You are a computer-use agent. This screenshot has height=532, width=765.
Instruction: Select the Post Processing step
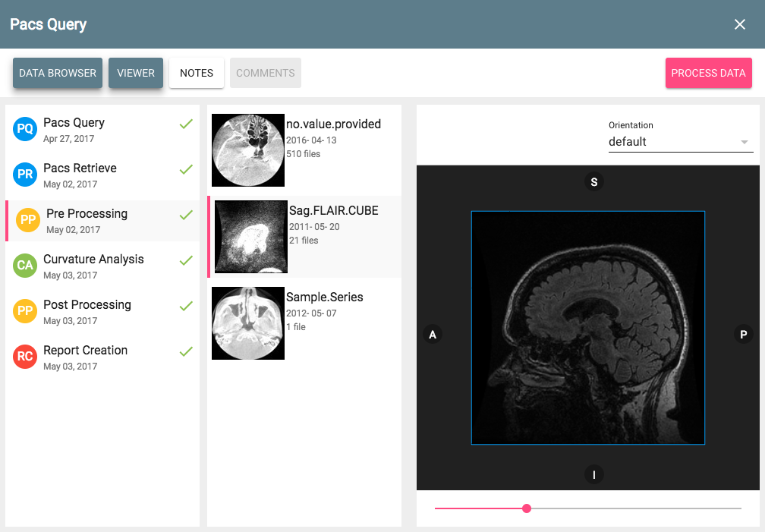pyautogui.click(x=87, y=305)
